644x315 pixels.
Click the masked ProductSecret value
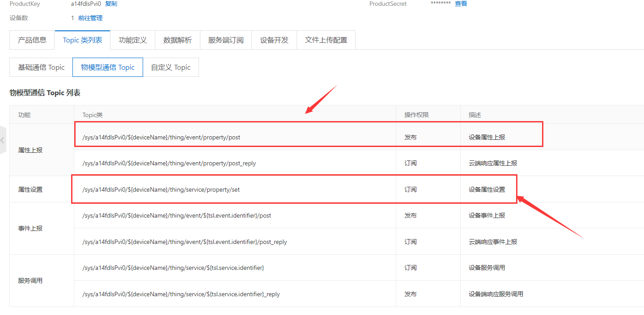coord(441,4)
